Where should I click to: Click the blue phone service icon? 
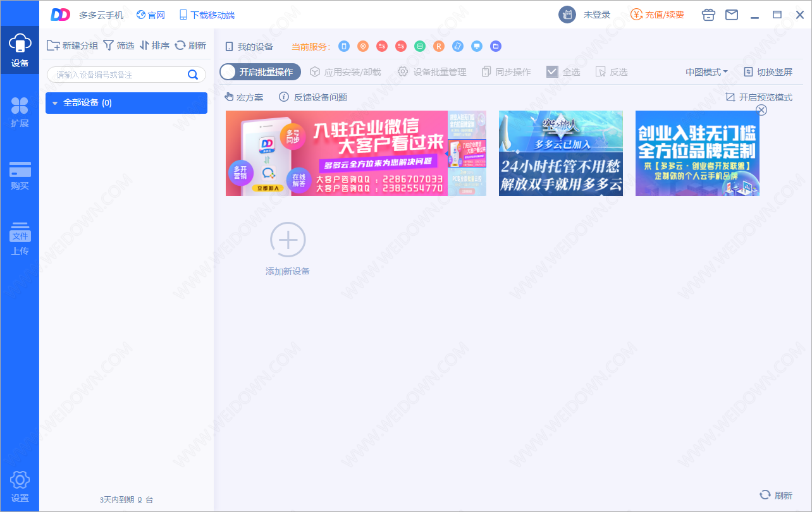[x=344, y=46]
